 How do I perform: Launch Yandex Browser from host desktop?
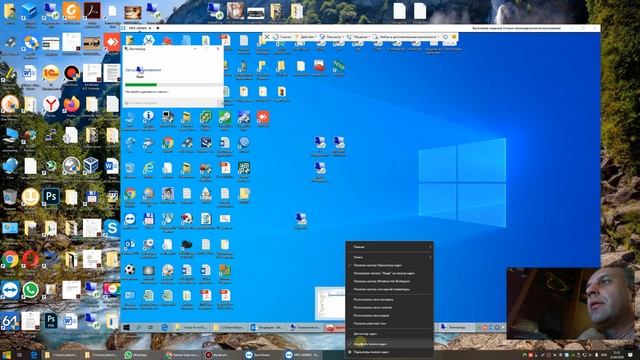(x=51, y=104)
